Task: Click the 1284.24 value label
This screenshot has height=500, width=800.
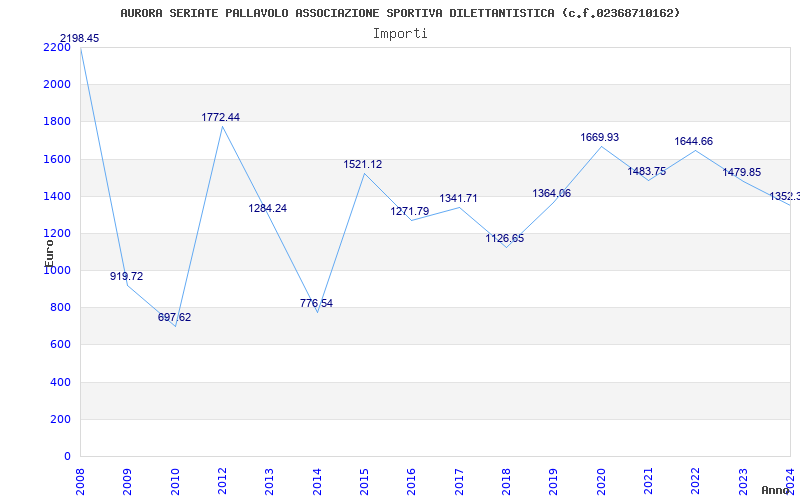Action: (x=268, y=208)
